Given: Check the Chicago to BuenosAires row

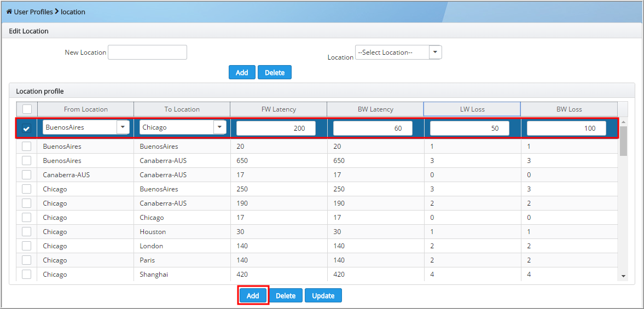Looking at the screenshot, I should pyautogui.click(x=27, y=189).
